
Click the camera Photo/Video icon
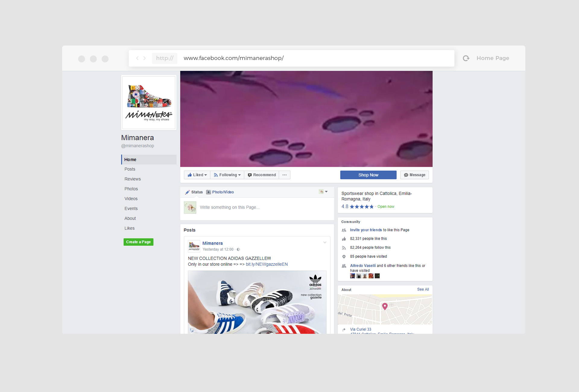pos(208,192)
